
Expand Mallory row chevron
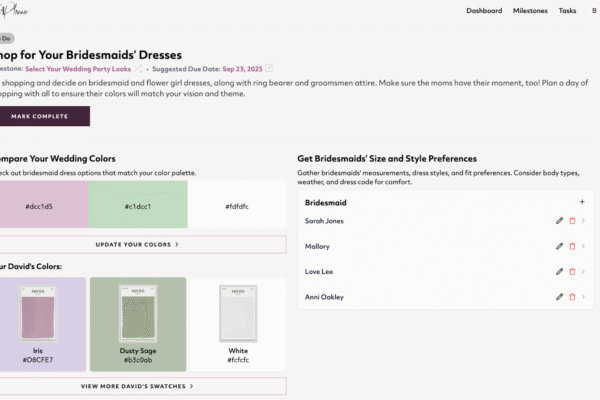(584, 246)
